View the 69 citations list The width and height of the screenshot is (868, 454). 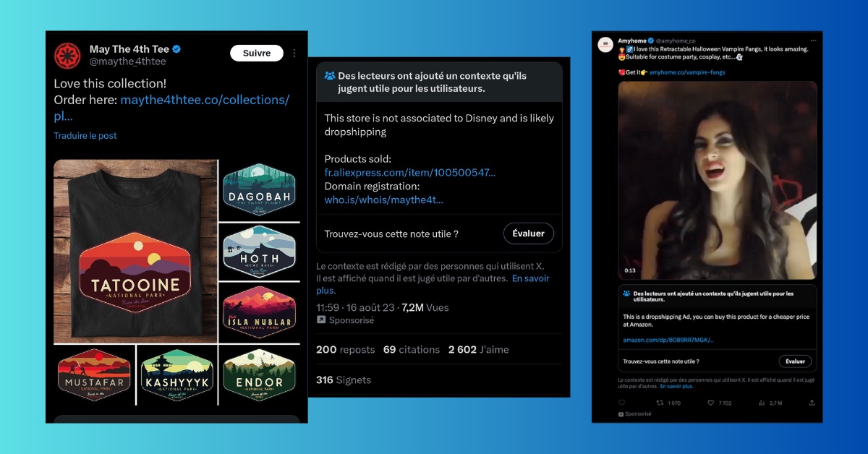(x=412, y=350)
